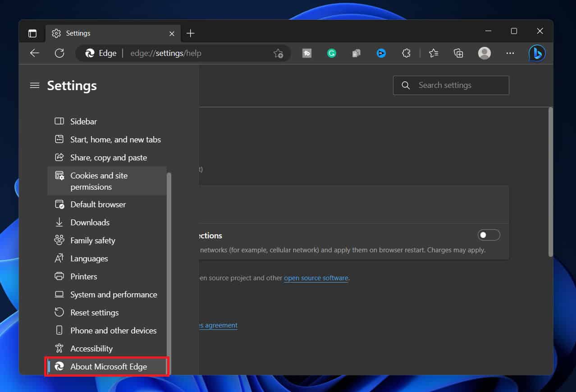Click the settings page vertical scrollbar
Viewport: 576px width, 392px height.
coord(550,180)
